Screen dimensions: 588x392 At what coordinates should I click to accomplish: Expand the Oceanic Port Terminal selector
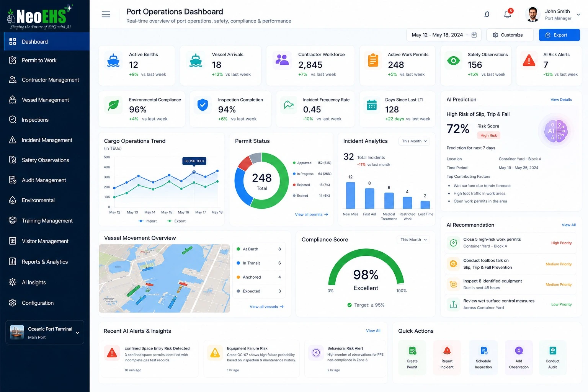45,332
